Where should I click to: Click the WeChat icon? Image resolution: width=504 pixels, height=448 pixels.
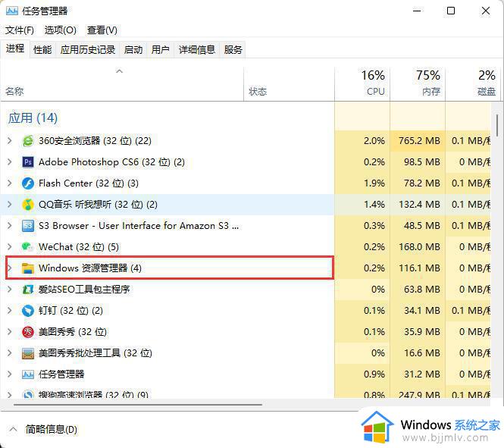28,247
